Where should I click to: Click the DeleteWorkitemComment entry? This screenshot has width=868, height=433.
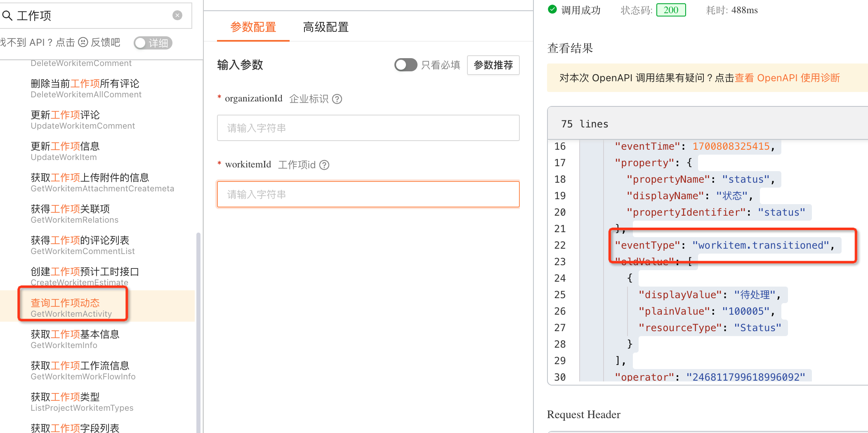coord(81,64)
